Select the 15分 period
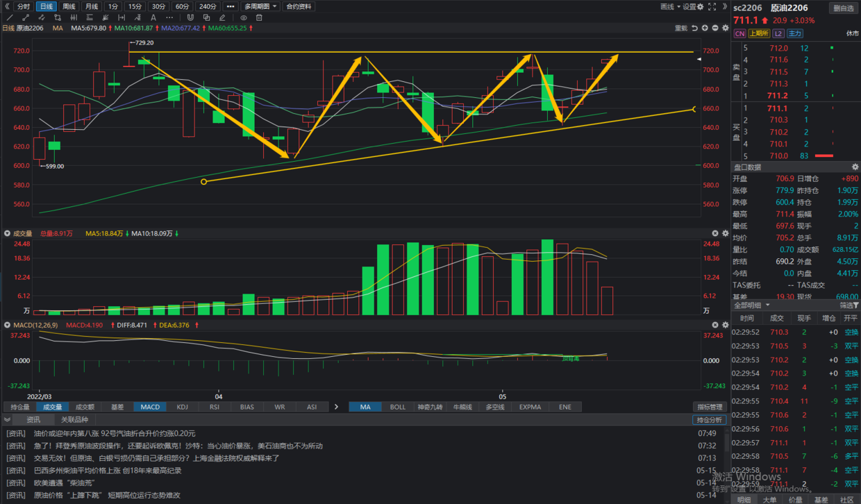The height and width of the screenshot is (504, 861). [135, 6]
